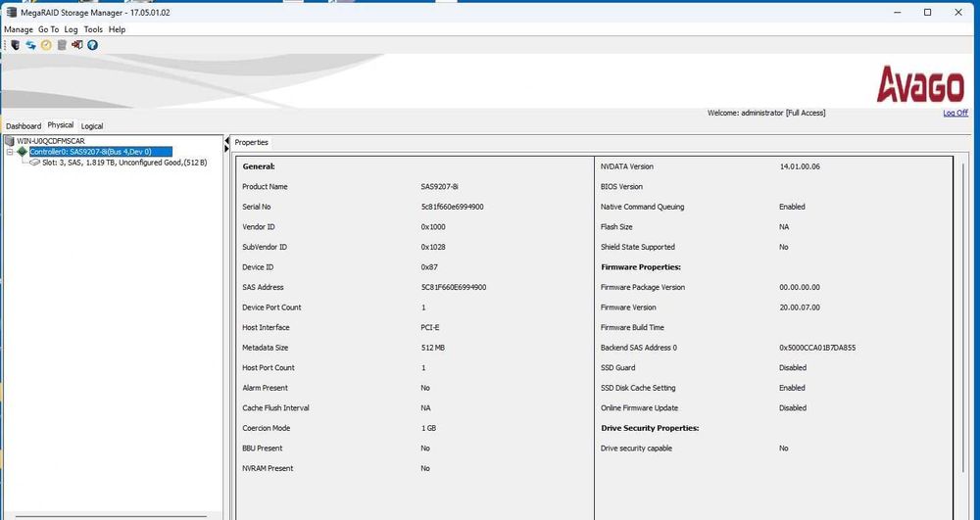Switch to the Dashboard tab
The width and height of the screenshot is (980, 520).
24,126
